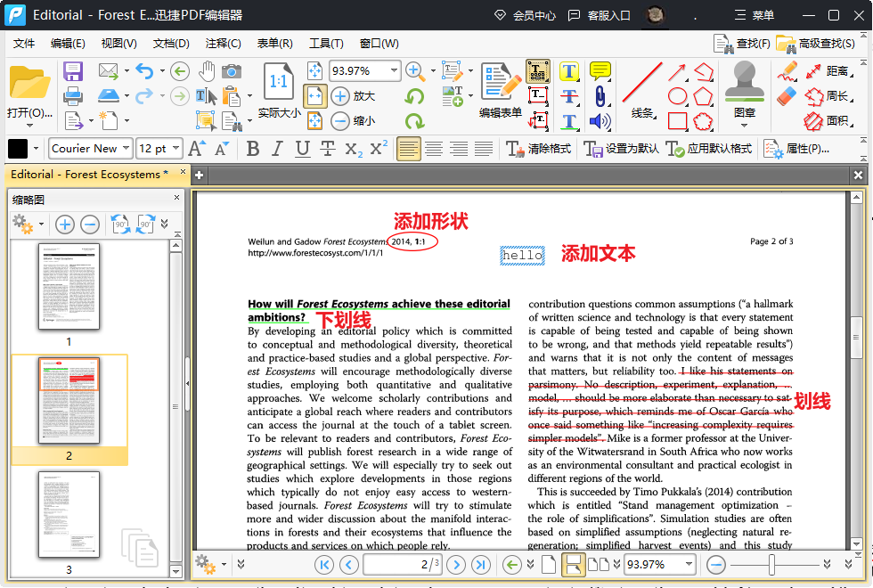Click the Save floppy disk icon

[x=73, y=72]
